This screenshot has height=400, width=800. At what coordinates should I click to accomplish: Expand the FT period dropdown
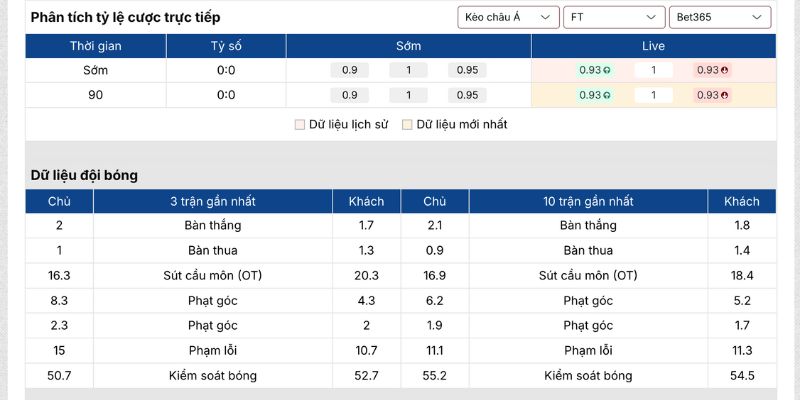[613, 17]
